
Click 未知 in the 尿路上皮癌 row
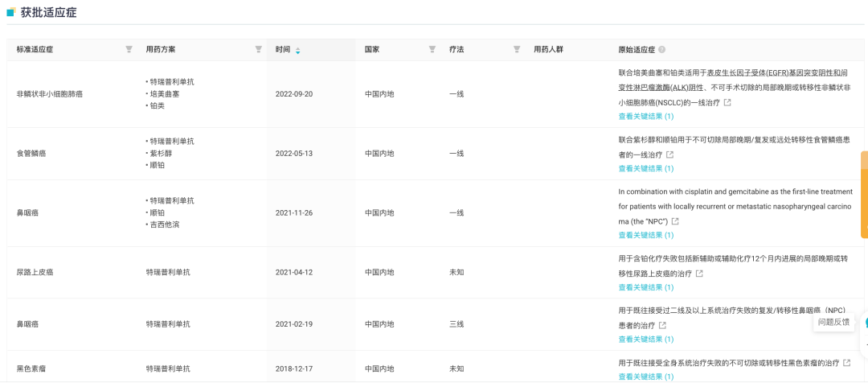click(457, 273)
